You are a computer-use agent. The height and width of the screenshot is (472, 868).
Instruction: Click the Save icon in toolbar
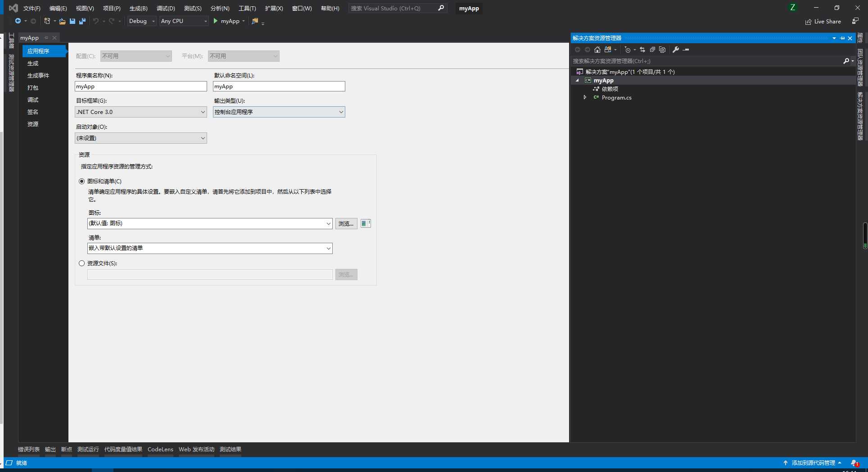tap(72, 21)
